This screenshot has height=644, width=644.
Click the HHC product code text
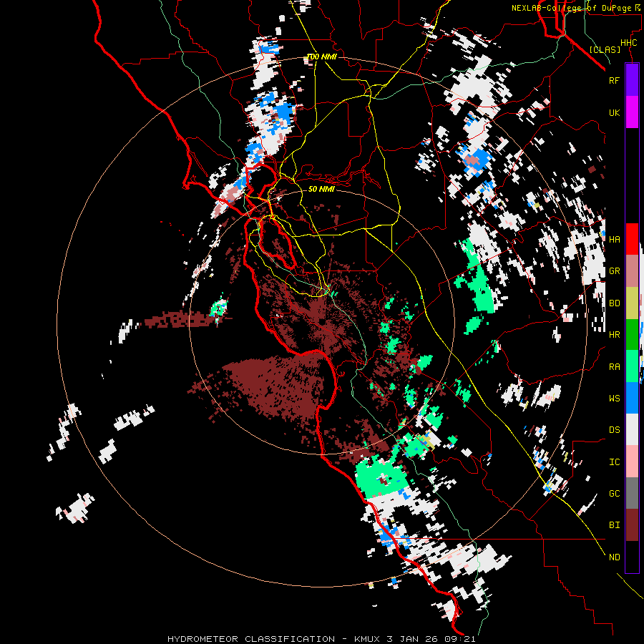pos(628,43)
